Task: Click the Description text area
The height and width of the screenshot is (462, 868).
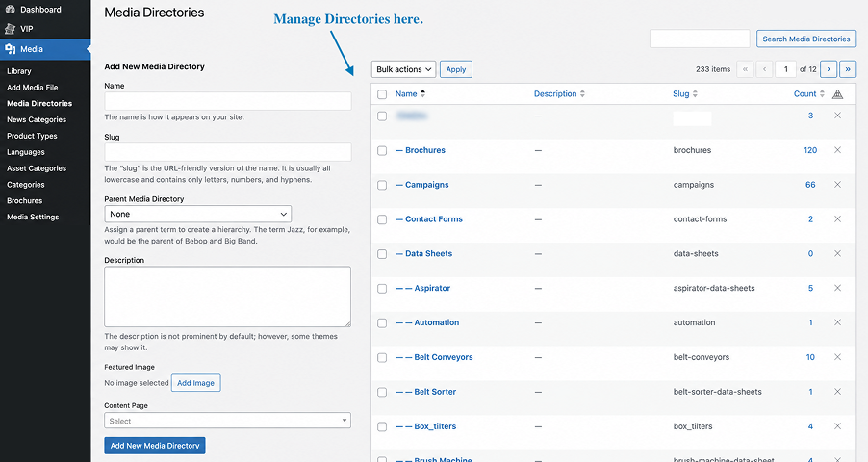Action: point(227,296)
